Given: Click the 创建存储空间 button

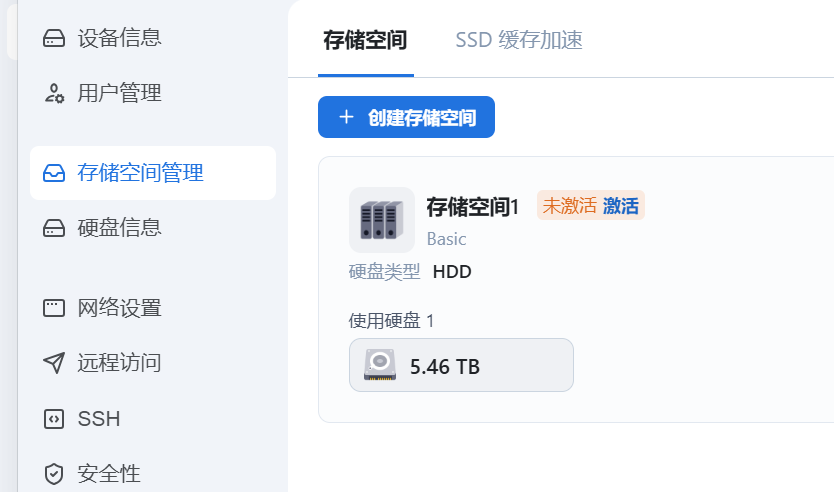Looking at the screenshot, I should (406, 117).
